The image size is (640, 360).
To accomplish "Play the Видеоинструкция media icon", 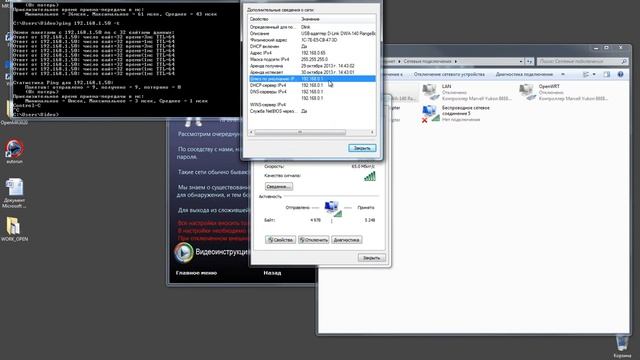I will pyautogui.click(x=184, y=252).
